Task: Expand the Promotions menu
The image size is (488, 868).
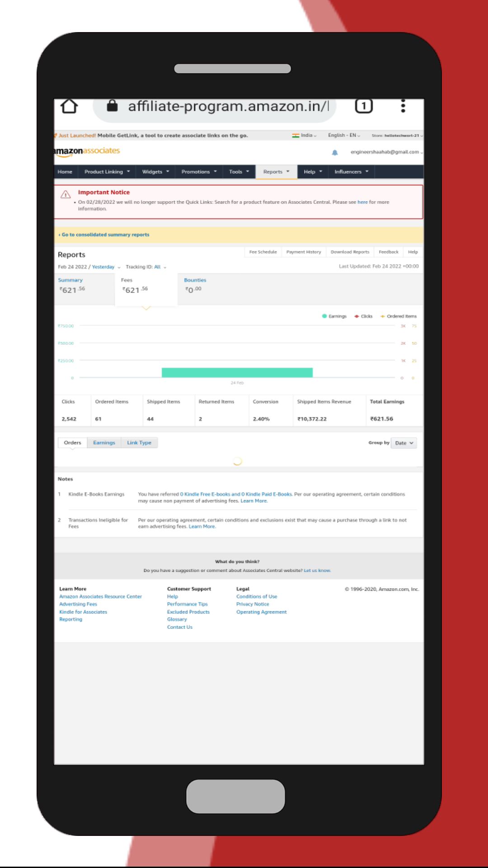Action: tap(199, 172)
